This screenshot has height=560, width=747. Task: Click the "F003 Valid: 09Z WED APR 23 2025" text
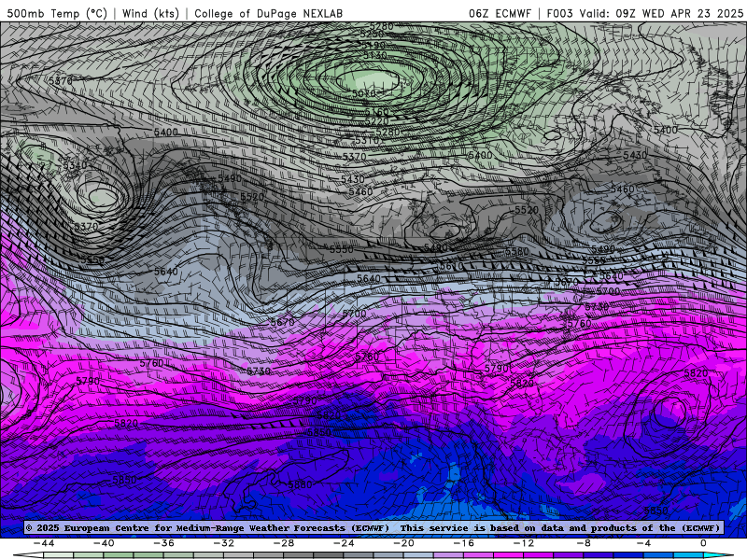pyautogui.click(x=645, y=13)
